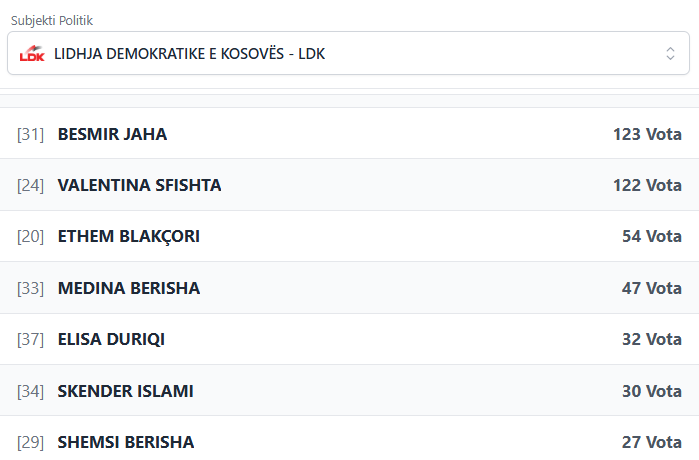Click the LDK party logo icon
Viewport: 699px width, 460px height.
coord(32,54)
